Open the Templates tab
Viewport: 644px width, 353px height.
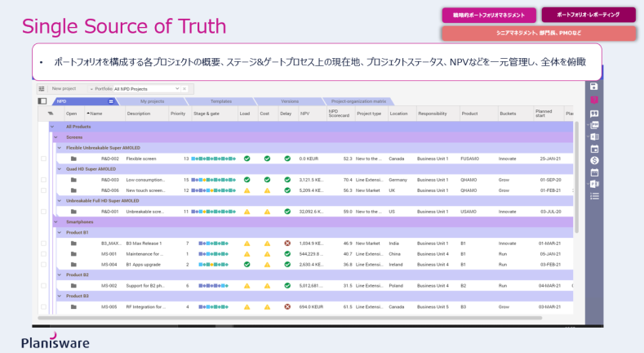tap(220, 101)
